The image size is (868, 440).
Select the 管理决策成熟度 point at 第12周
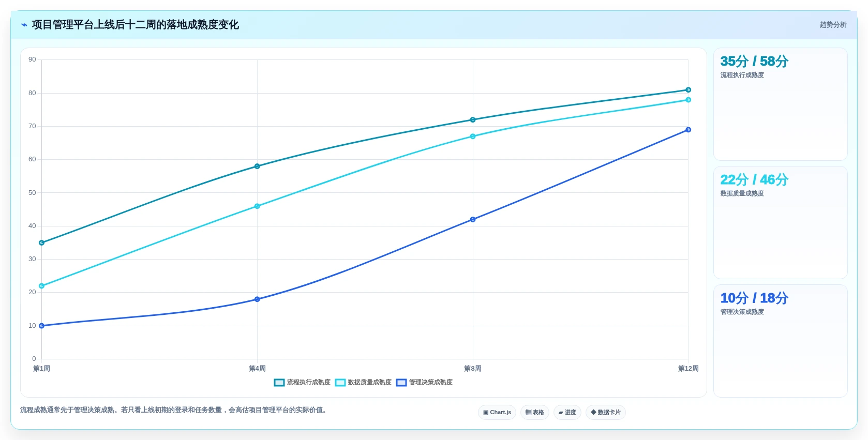689,130
